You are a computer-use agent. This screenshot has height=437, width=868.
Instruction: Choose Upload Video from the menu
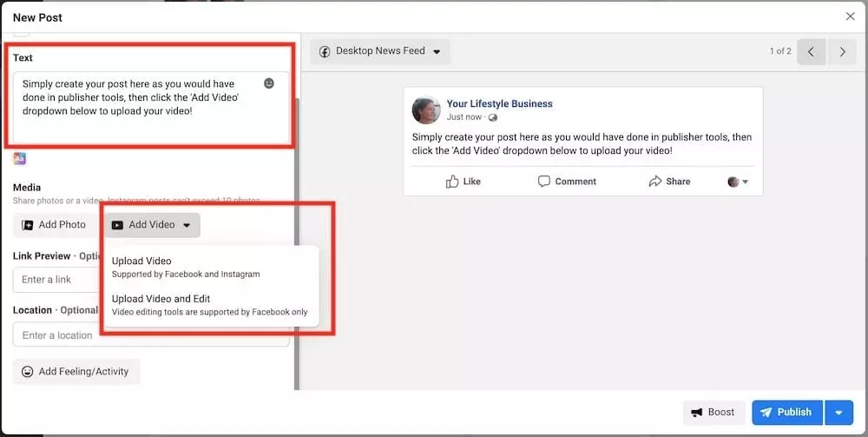click(211, 267)
